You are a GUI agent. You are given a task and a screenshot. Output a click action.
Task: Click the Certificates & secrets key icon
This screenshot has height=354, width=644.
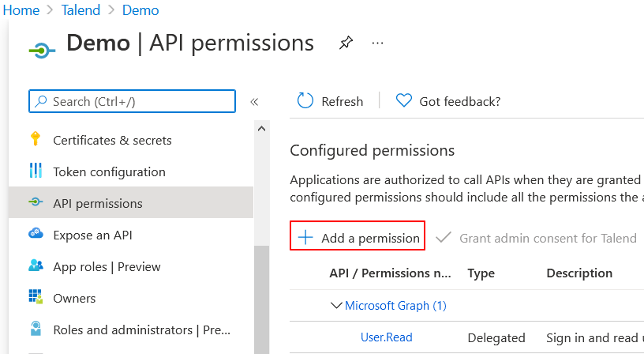(36, 140)
